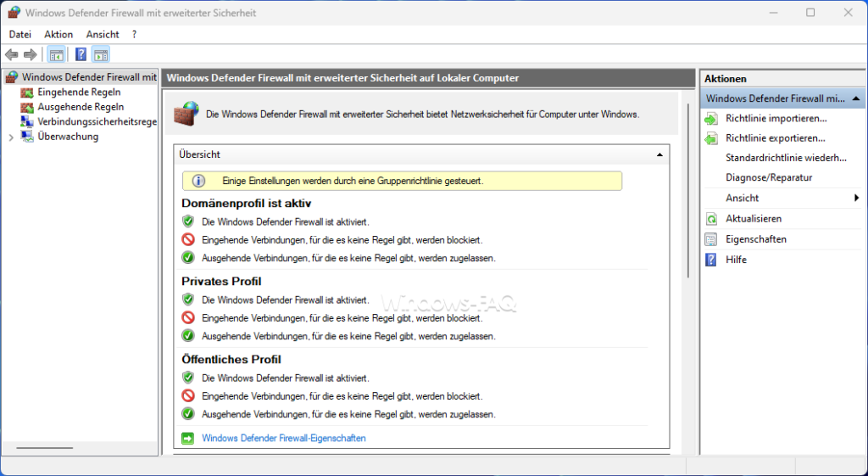Collapse the Windows Defender Firewall actions group
Screen dimensions: 868x476
[856, 98]
